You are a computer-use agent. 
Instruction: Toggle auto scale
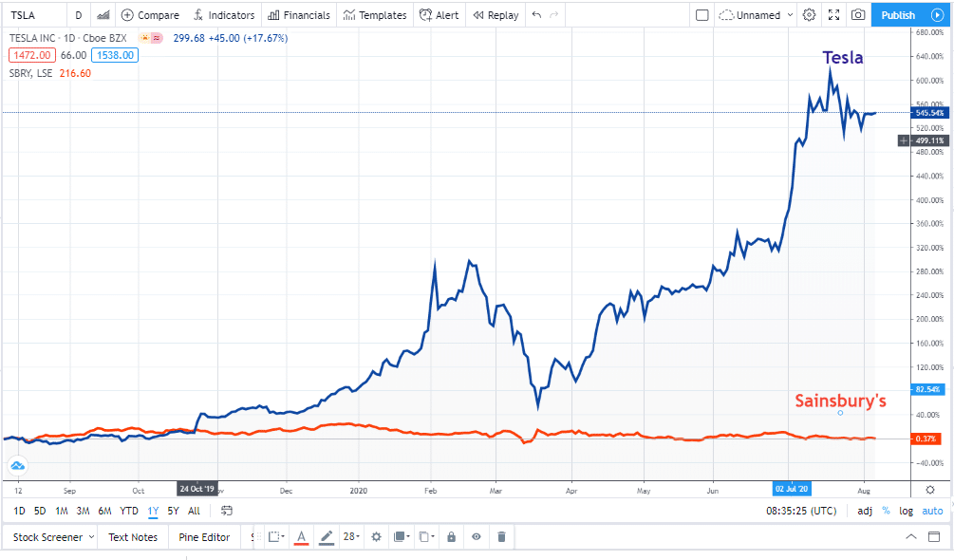point(932,511)
